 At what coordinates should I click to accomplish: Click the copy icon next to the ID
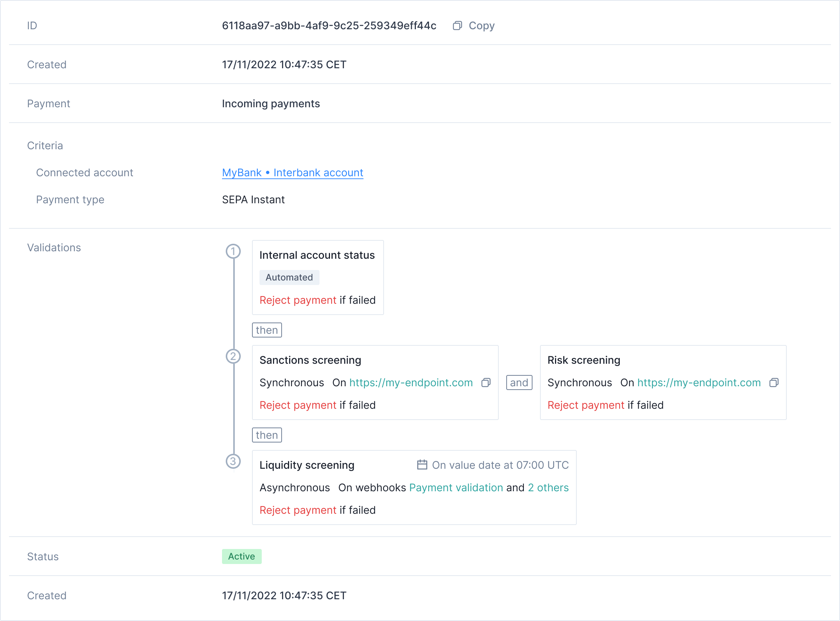click(x=457, y=25)
